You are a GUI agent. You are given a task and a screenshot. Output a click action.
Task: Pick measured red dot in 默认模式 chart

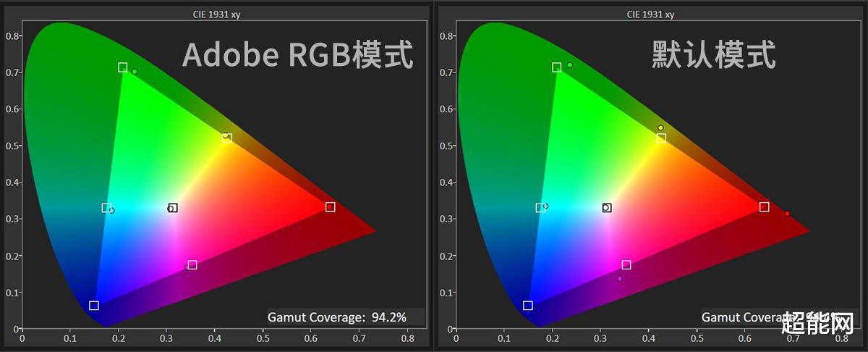click(x=788, y=214)
